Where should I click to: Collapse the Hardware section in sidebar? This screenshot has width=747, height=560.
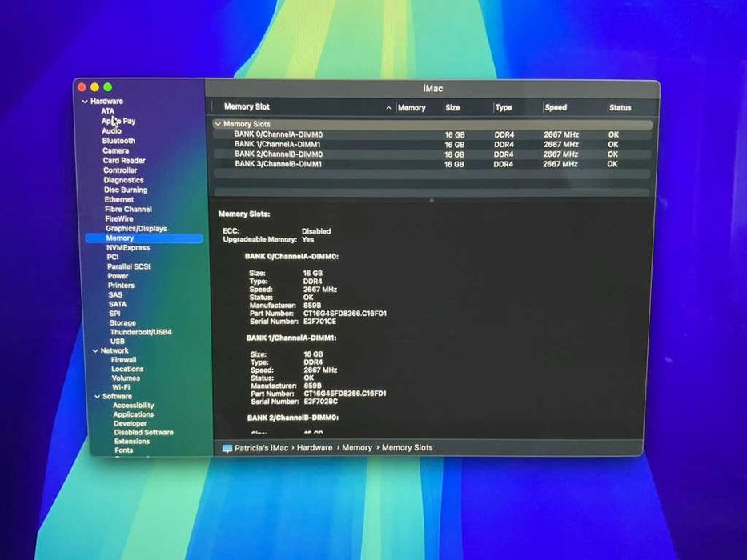tap(85, 102)
